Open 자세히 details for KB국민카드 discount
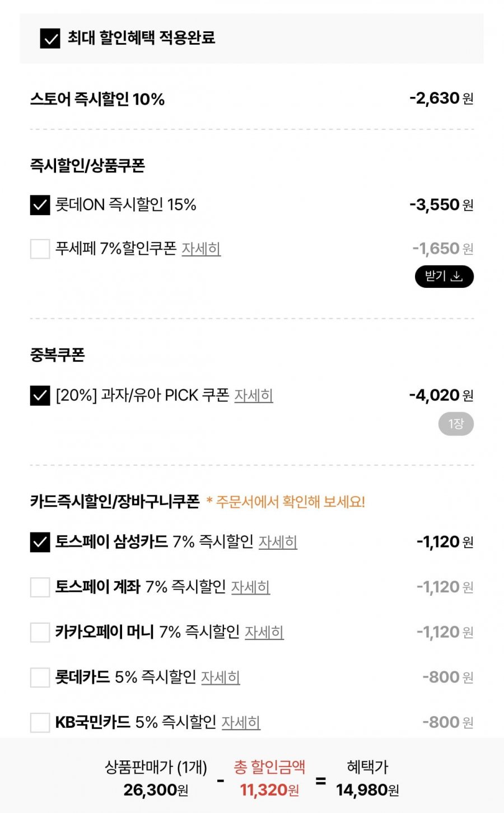The height and width of the screenshot is (813, 504). click(241, 722)
